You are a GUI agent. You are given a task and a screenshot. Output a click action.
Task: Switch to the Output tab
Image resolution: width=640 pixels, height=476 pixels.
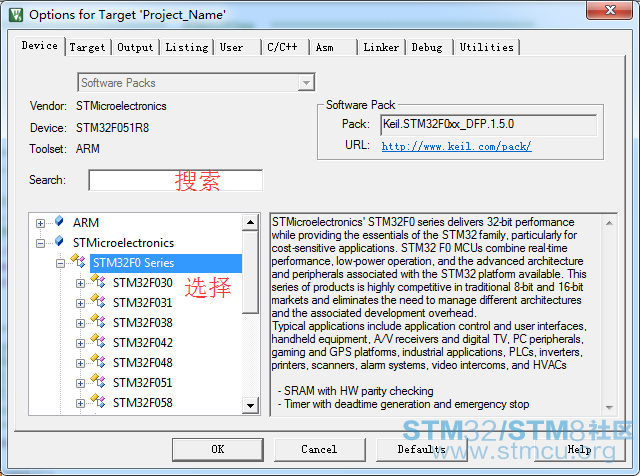point(135,47)
